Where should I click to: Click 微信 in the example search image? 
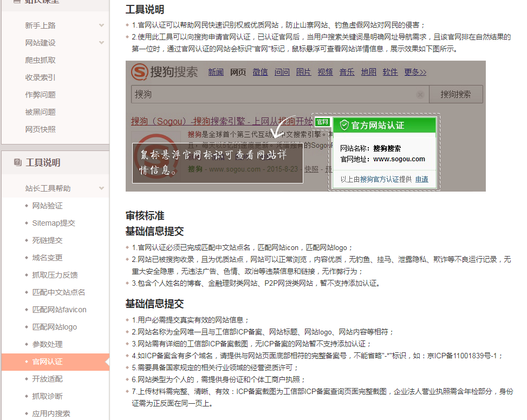click(x=260, y=72)
